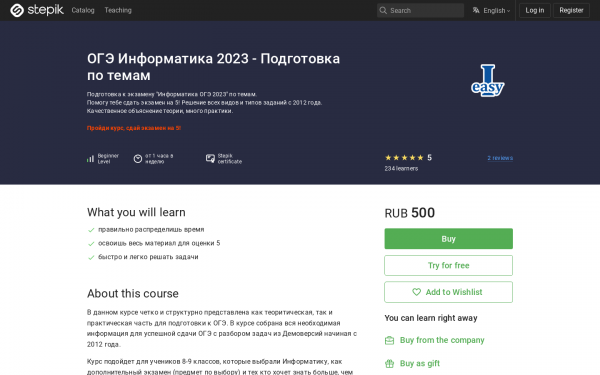Click the Log in button
The width and height of the screenshot is (600, 375).
pos(535,10)
